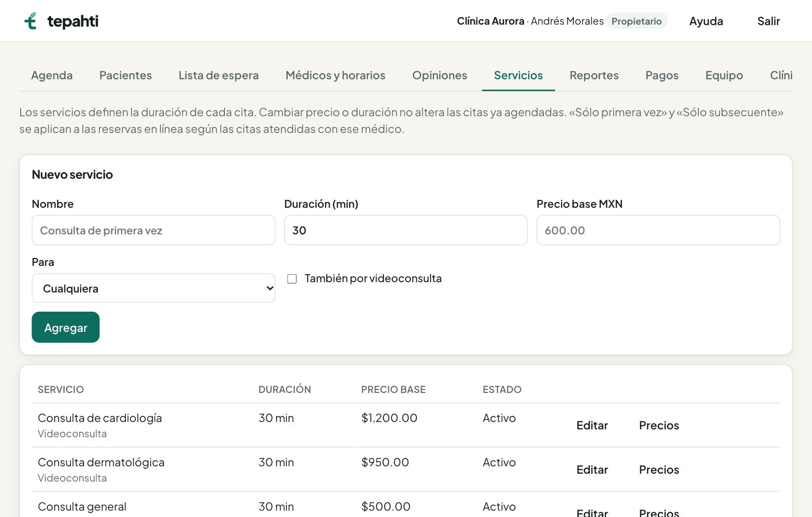Open Precios for Consulta dermatológica
Viewport: 812px width, 517px height.
click(x=659, y=470)
